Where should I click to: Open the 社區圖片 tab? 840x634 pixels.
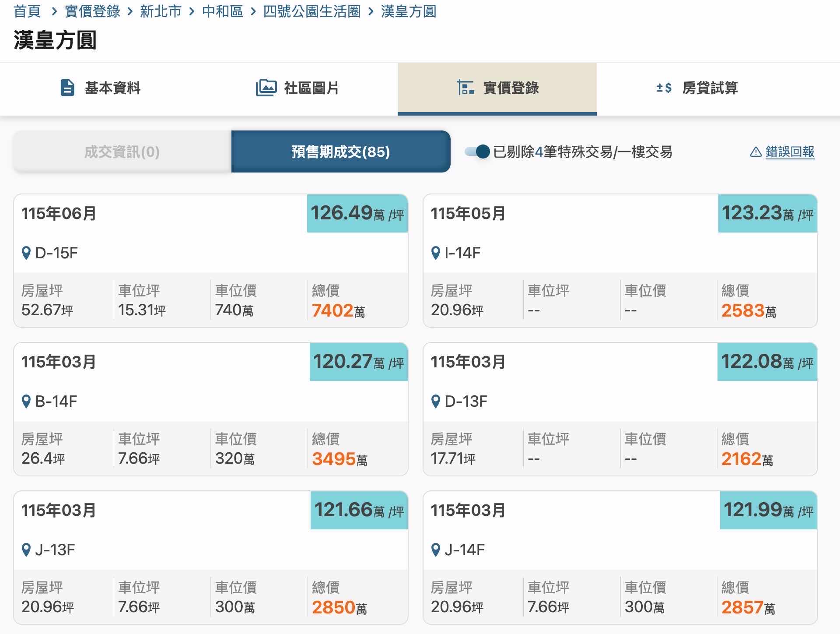tap(298, 89)
